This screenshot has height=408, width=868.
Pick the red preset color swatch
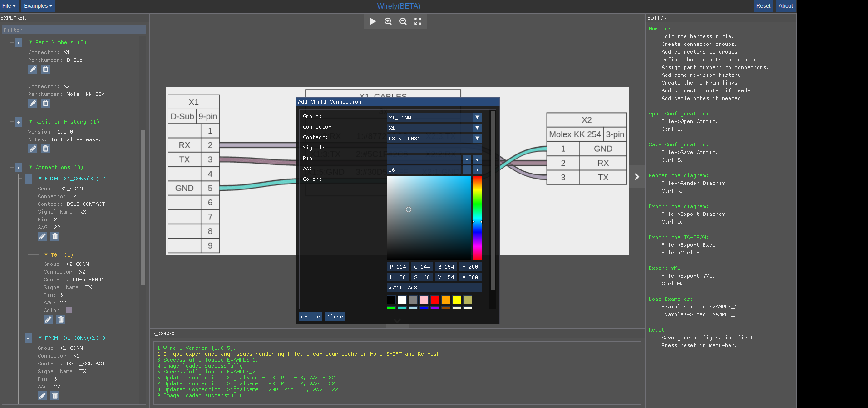pyautogui.click(x=435, y=300)
